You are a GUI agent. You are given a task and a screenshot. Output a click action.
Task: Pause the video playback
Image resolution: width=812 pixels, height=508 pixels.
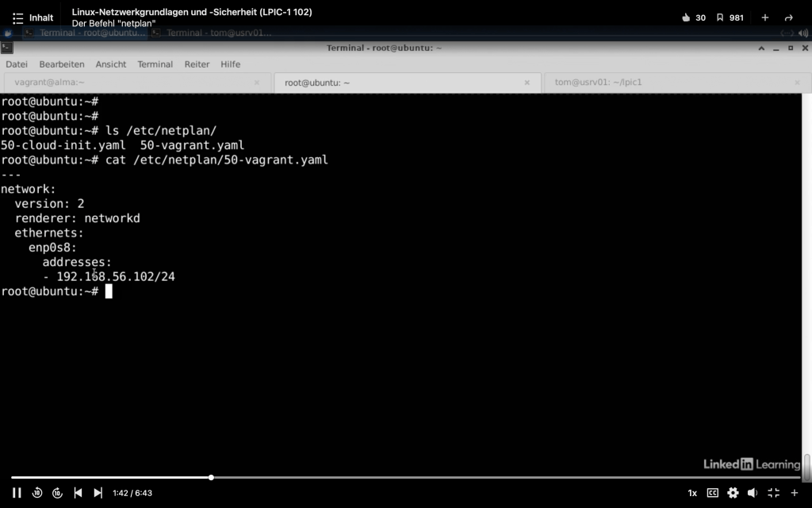coord(17,493)
